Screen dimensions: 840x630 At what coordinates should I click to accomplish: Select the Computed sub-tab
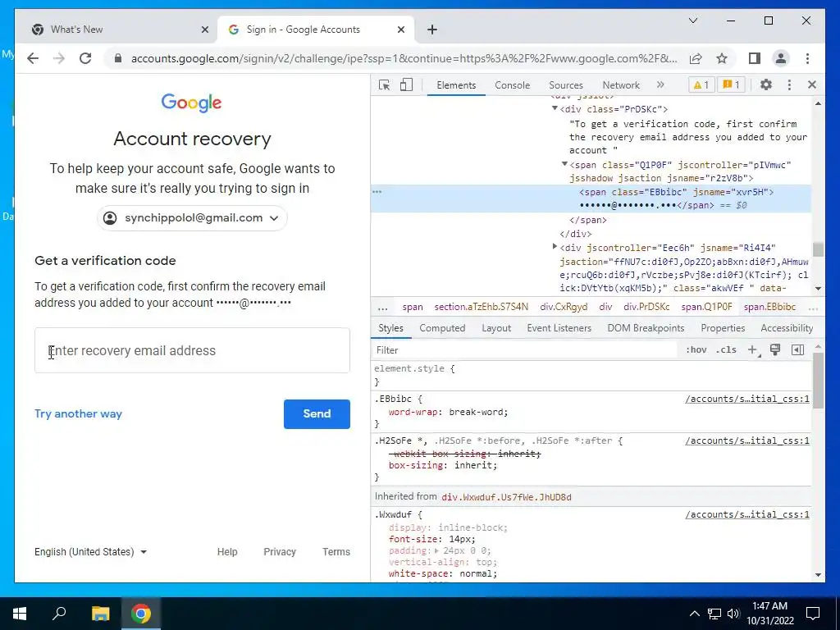[x=442, y=328]
